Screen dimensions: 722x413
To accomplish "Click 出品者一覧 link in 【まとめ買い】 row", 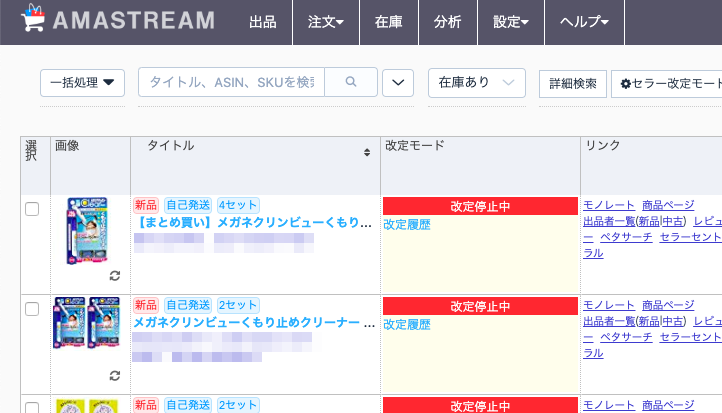I will [609, 221].
